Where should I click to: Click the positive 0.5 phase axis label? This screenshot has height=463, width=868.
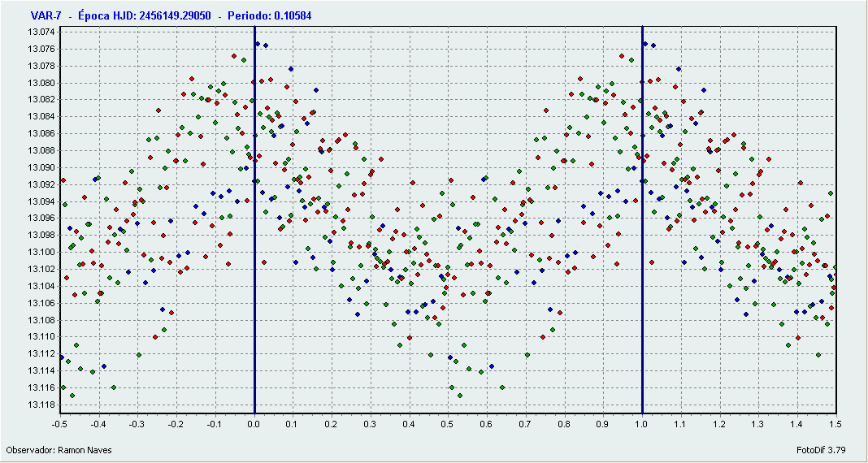coord(448,424)
